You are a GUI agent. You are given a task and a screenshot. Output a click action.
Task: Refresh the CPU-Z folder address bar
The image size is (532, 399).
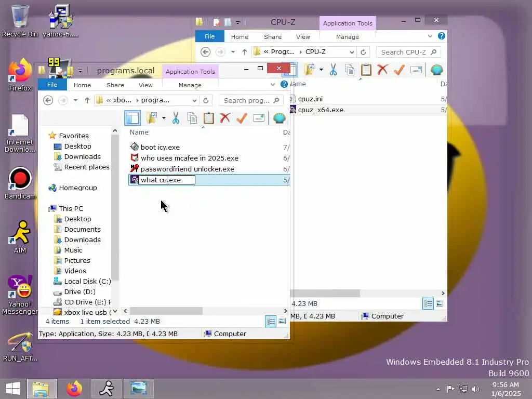tap(363, 52)
